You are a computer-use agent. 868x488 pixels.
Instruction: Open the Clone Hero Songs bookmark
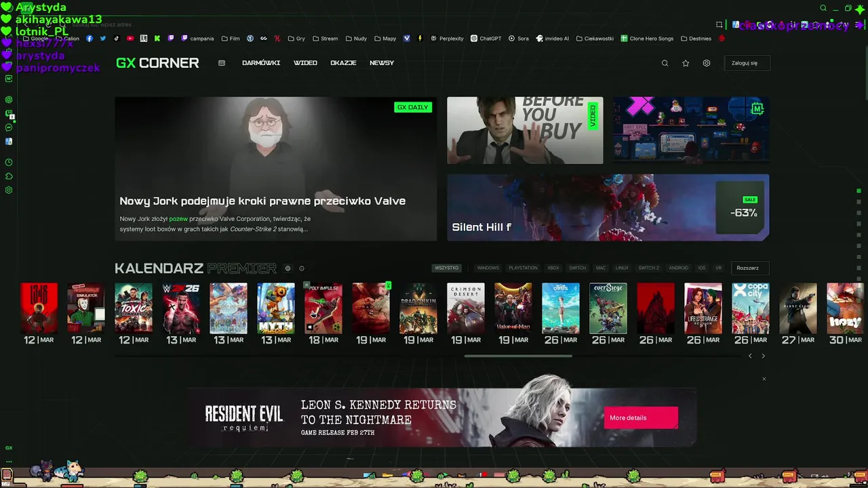click(648, 39)
